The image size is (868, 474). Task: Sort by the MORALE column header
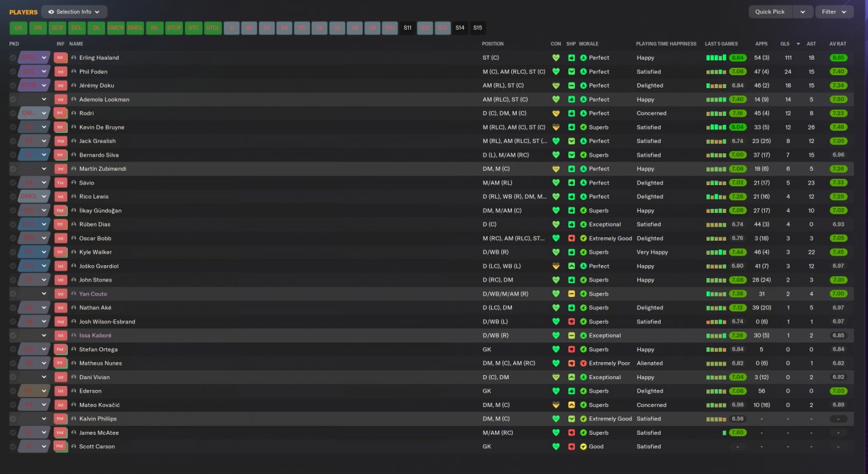(589, 44)
